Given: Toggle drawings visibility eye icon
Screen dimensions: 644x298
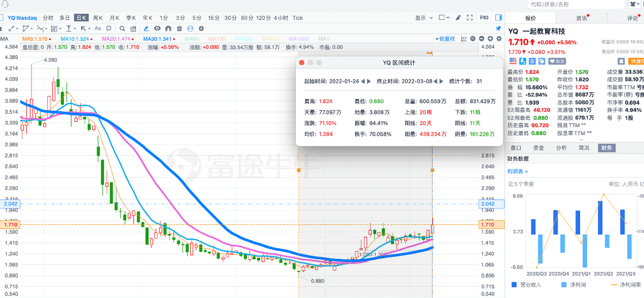Looking at the screenshot, I should click(x=157, y=28).
